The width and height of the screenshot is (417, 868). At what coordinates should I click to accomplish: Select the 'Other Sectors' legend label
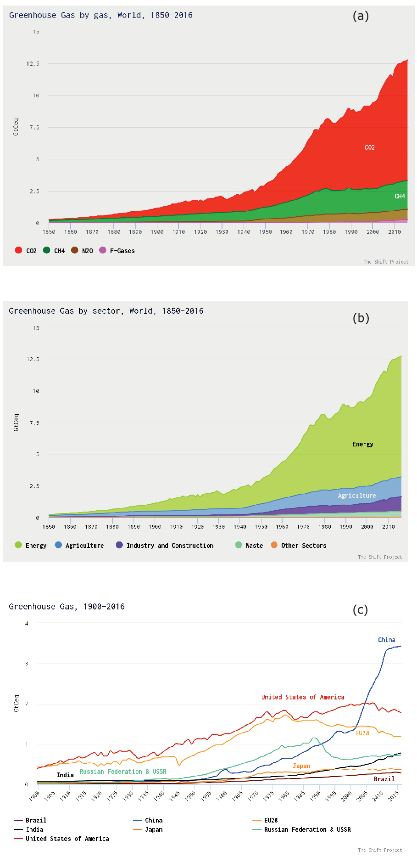point(304,546)
